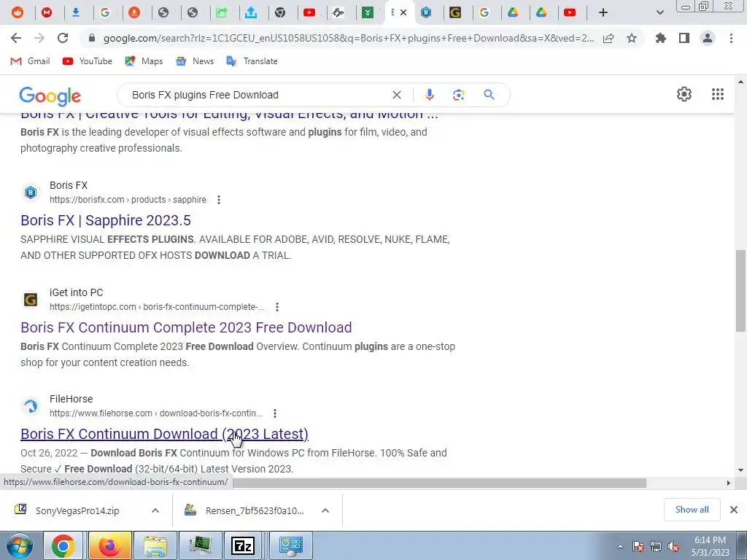Open Chrome from the taskbar
The image size is (747, 560).
pyautogui.click(x=63, y=545)
